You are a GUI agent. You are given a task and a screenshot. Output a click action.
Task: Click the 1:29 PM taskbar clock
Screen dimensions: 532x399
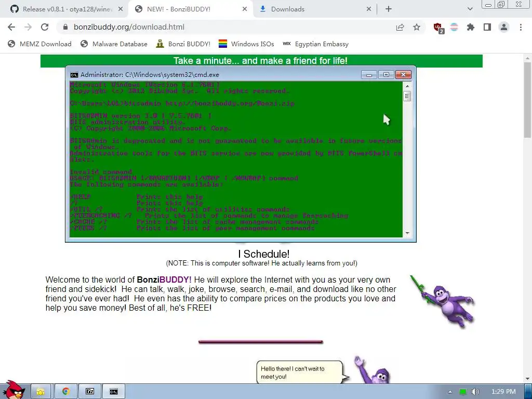tap(503, 392)
